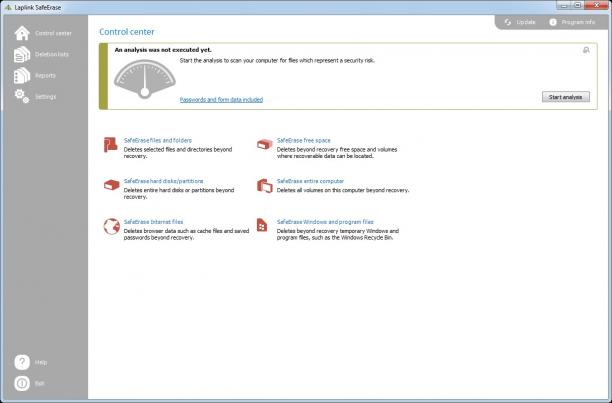Maximize the Laplink SafeErase window
612x403 pixels.
tap(578, 5)
